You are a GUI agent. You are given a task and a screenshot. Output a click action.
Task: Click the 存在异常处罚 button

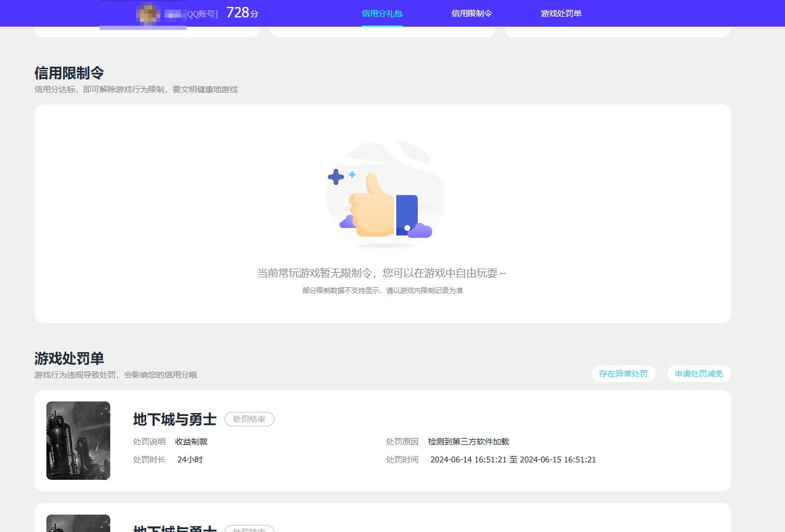pos(623,374)
